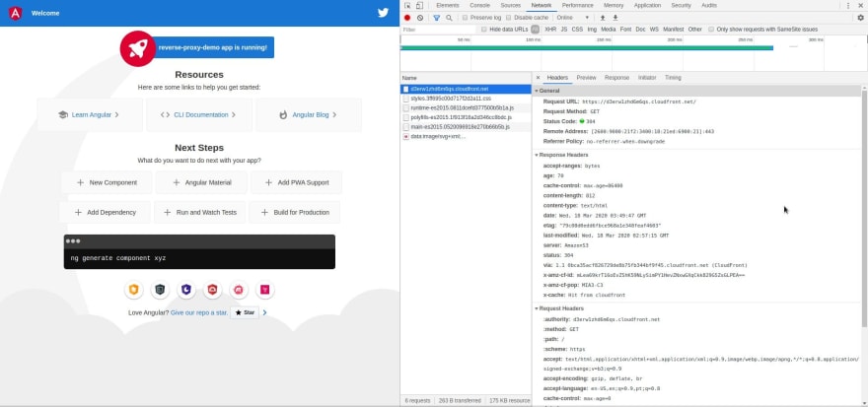Filter requests by JS
868x407 pixels.
click(564, 30)
